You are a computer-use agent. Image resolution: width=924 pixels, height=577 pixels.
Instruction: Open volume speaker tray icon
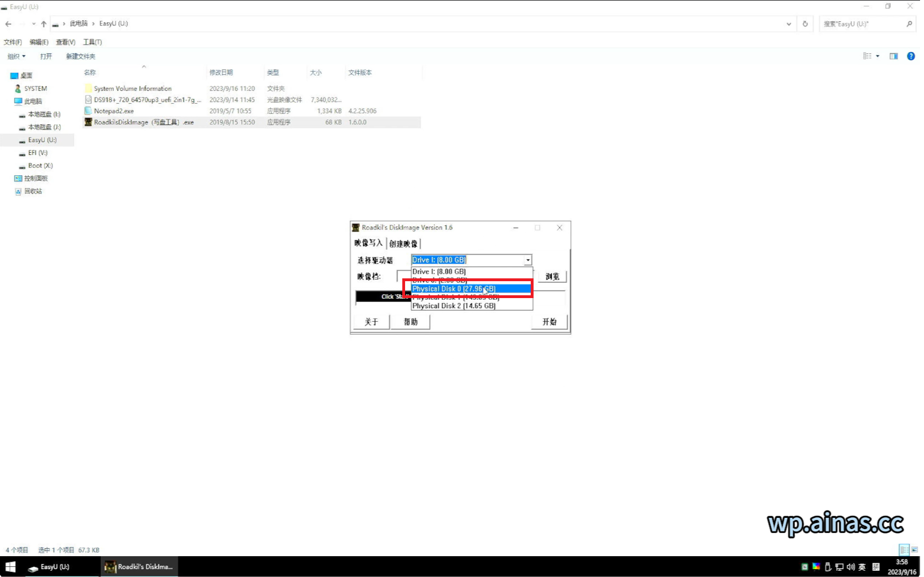[851, 567]
